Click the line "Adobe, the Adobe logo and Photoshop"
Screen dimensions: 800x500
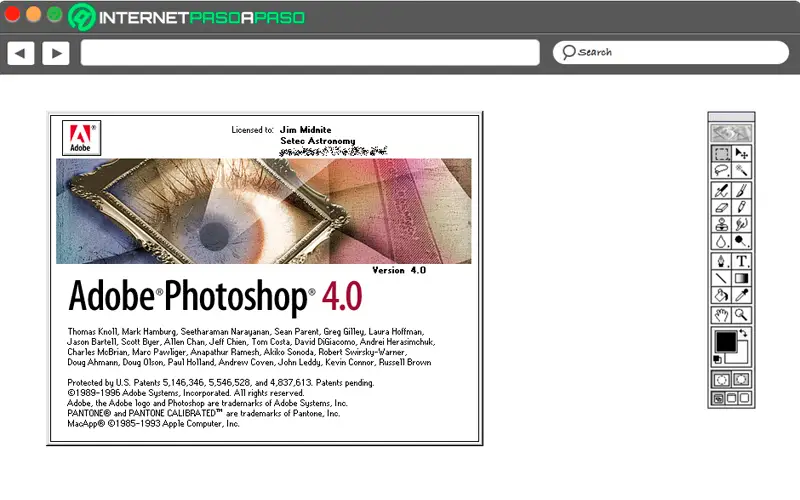tap(208, 403)
